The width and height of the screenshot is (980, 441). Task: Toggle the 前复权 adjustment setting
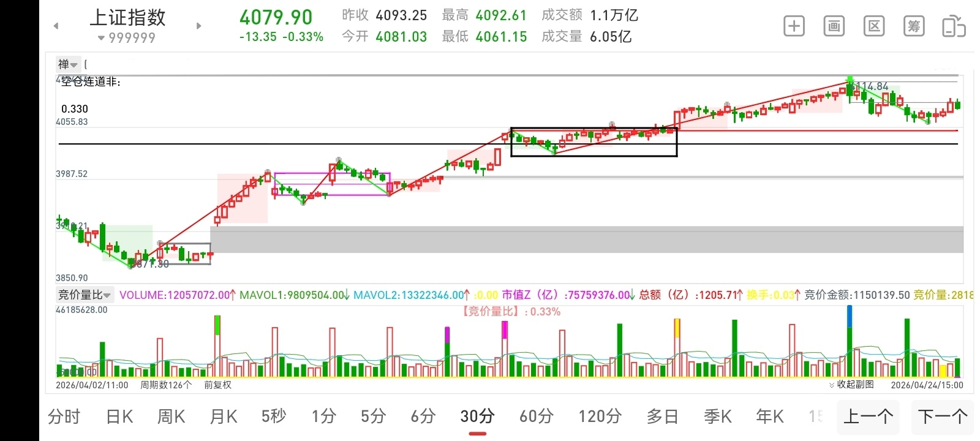click(x=218, y=385)
